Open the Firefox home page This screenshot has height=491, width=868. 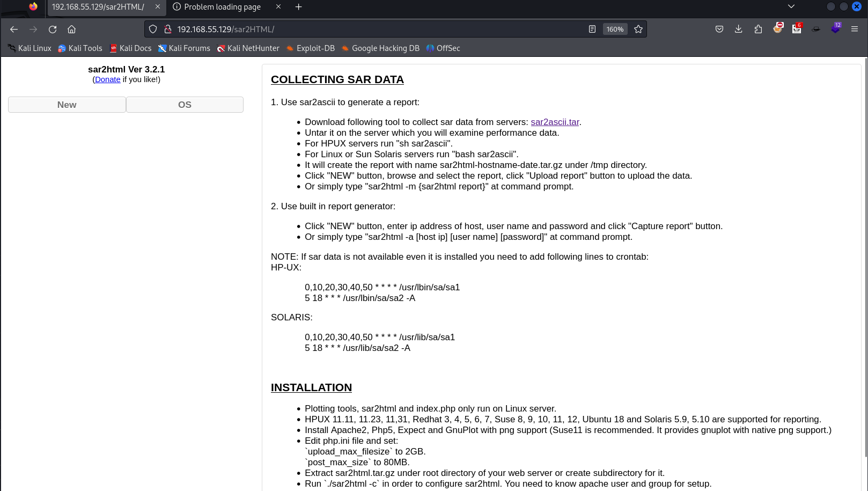pyautogui.click(x=72, y=29)
